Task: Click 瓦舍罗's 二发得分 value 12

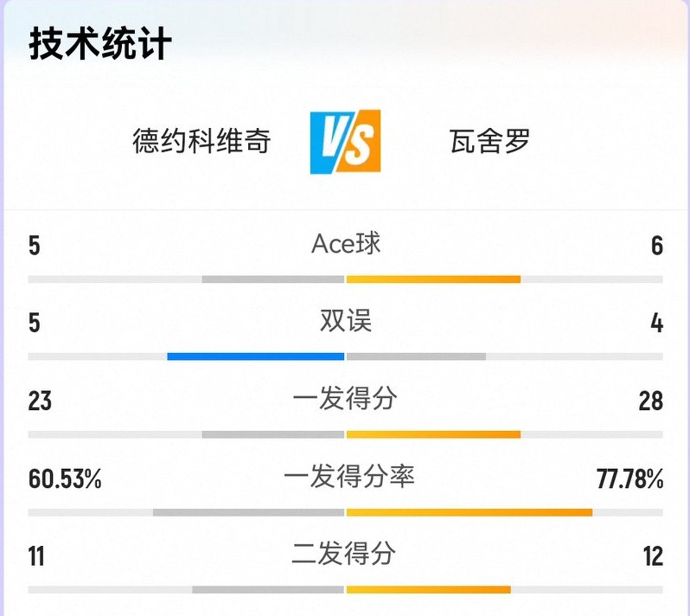Action: [653, 555]
